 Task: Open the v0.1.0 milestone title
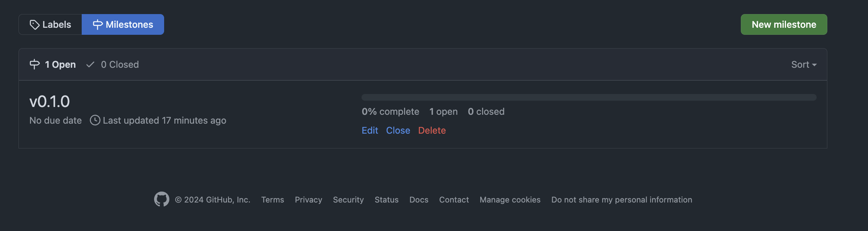(50, 101)
